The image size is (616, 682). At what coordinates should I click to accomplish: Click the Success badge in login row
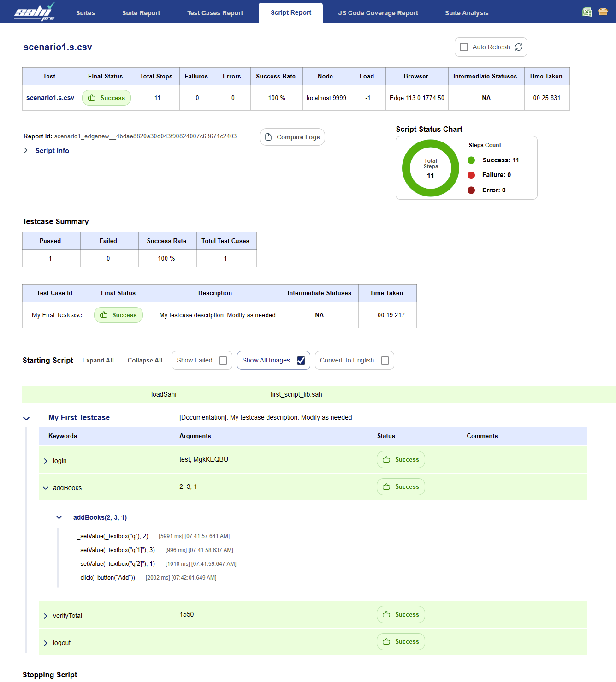pos(401,460)
